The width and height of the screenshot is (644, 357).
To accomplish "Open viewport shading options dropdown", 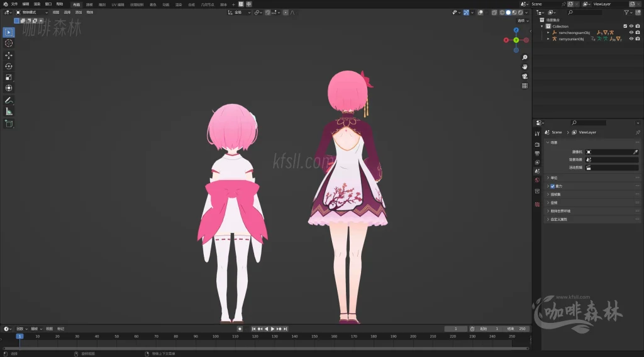I will click(526, 13).
